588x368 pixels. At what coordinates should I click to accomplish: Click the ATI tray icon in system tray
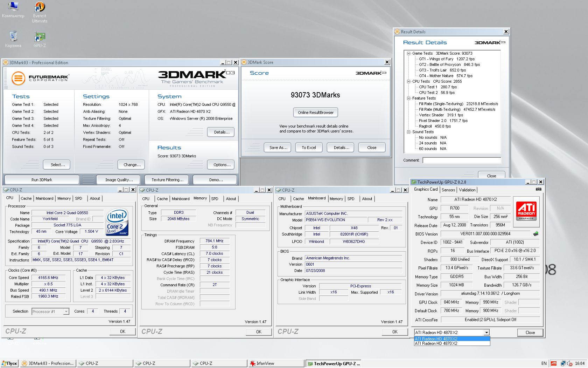point(554,363)
